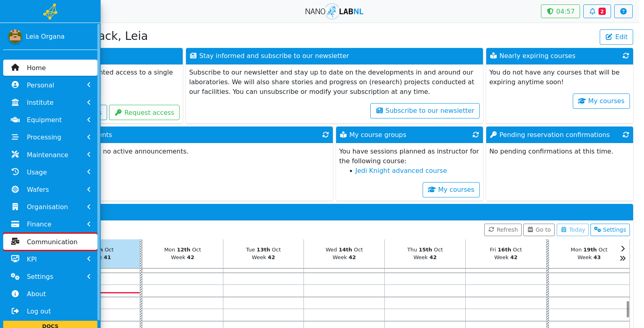Expand the Settings sidebar section

click(x=50, y=276)
